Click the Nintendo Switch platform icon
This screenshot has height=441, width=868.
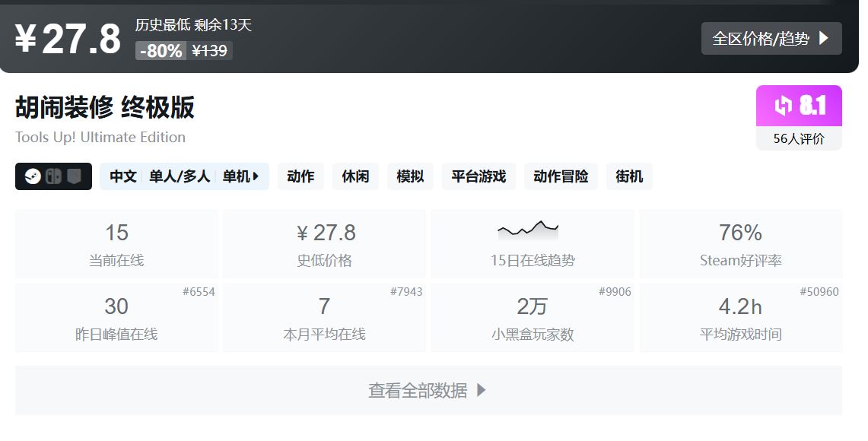click(x=53, y=176)
